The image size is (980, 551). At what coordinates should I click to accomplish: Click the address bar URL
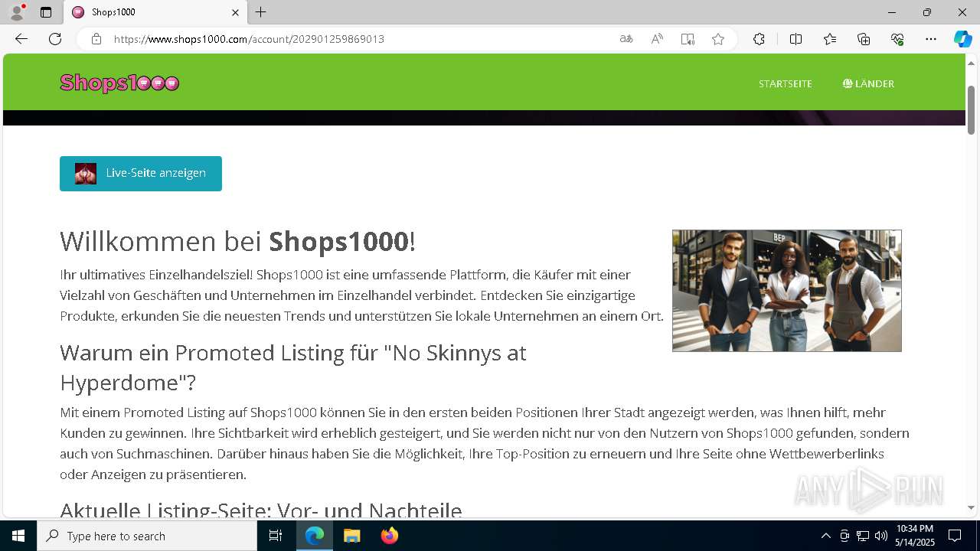249,39
